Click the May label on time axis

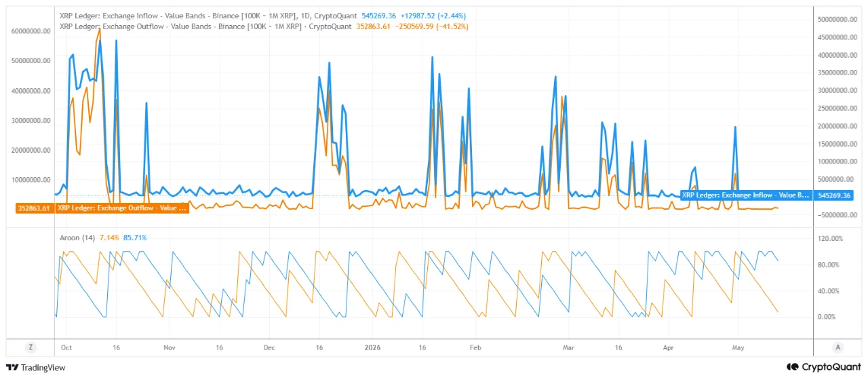click(738, 347)
